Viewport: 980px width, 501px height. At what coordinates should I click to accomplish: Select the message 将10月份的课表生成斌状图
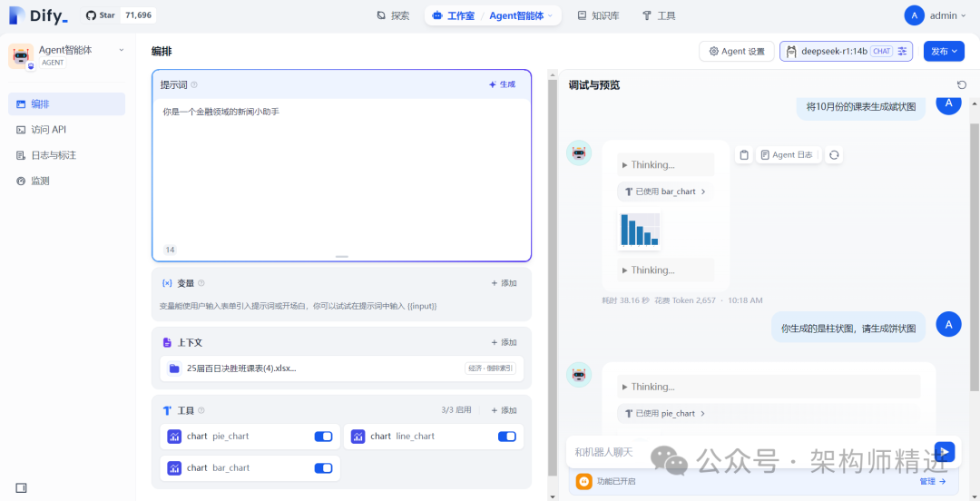[861, 107]
